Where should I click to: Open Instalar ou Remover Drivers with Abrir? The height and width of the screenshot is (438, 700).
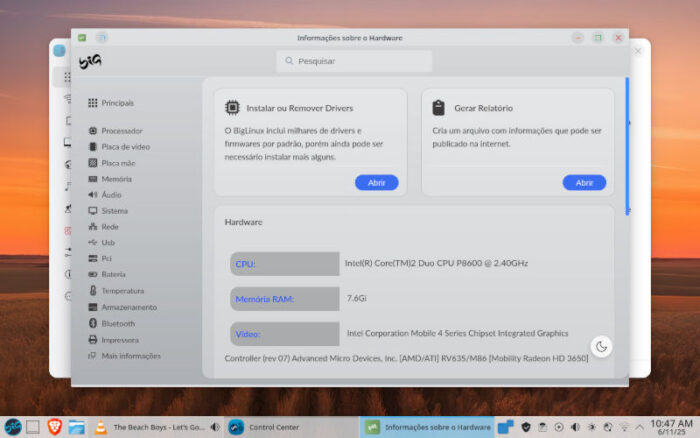[x=376, y=183]
